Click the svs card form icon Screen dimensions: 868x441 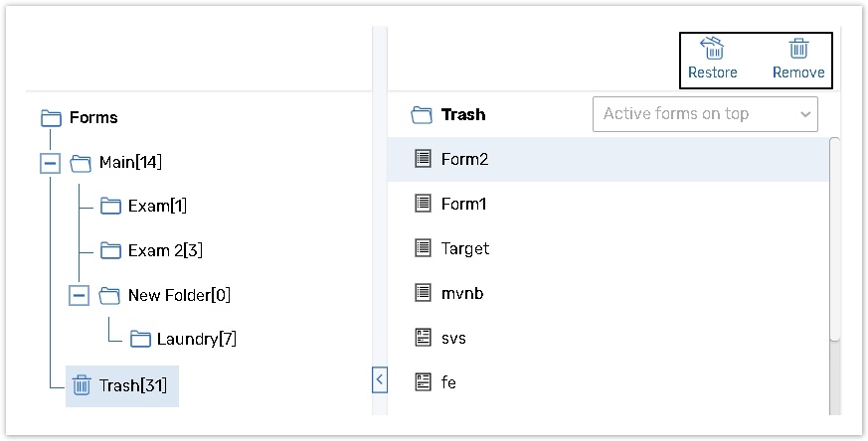coord(423,338)
